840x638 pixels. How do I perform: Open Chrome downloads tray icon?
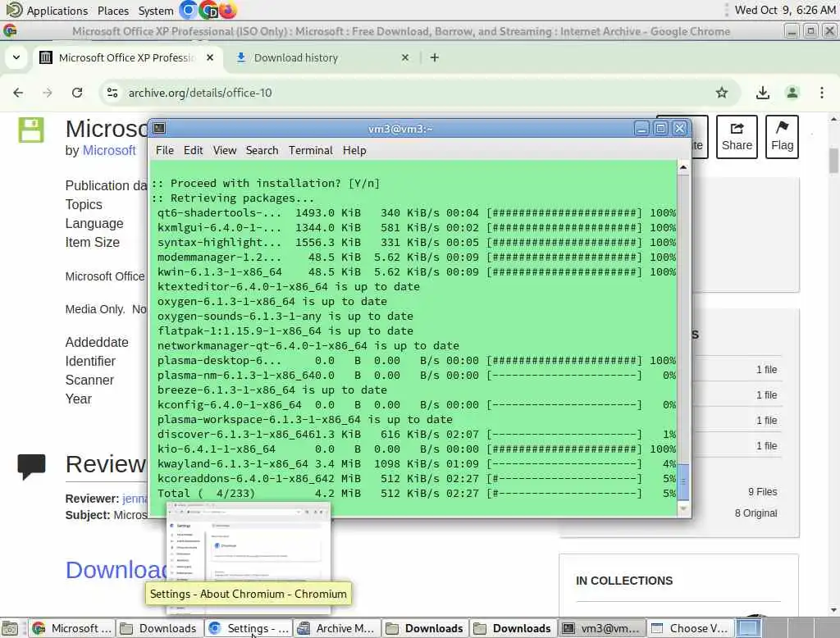762,93
